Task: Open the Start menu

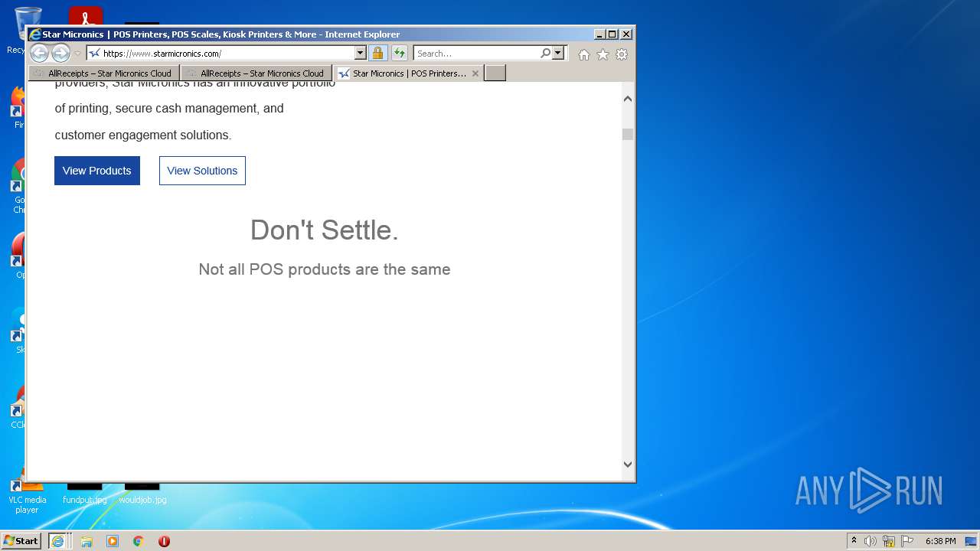Action: point(21,541)
